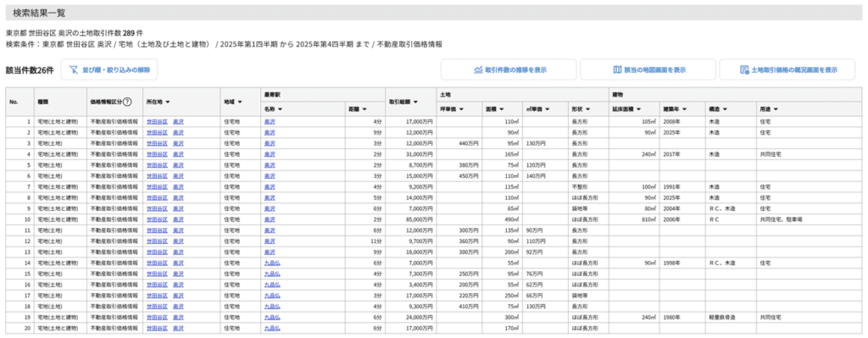Clear sorting and filters with 並び順・絞り込みの解除
This screenshot has width=868, height=338.
109,69
